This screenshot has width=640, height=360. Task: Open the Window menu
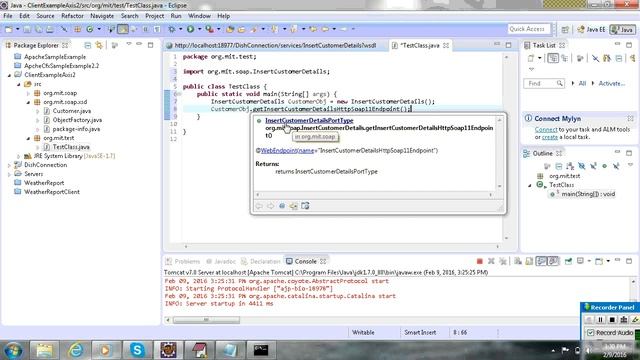click(x=199, y=16)
